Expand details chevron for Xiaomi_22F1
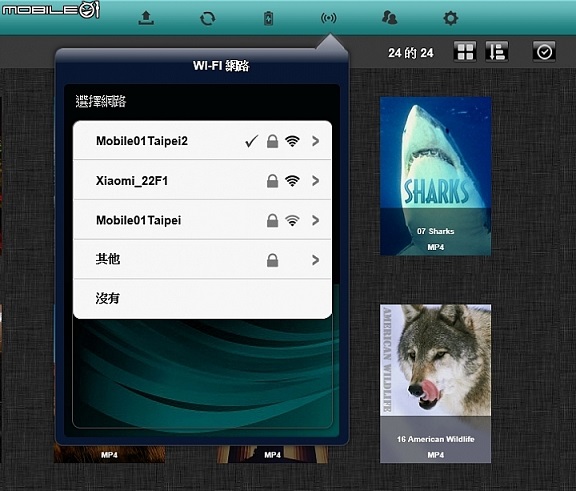This screenshot has width=576, height=491. 315,181
